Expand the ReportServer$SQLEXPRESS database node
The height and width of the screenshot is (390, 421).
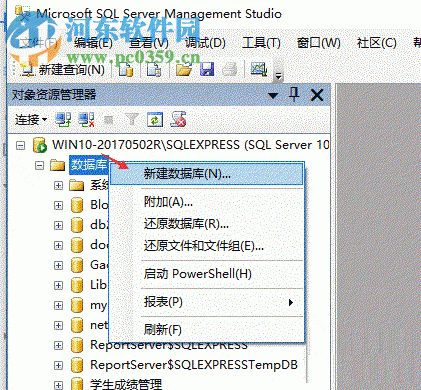pyautogui.click(x=58, y=345)
